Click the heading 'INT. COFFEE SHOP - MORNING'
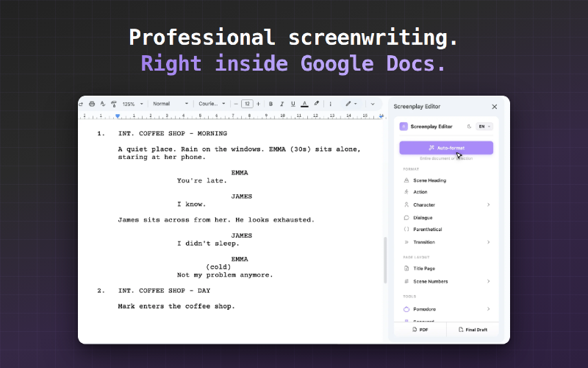 (x=173, y=133)
